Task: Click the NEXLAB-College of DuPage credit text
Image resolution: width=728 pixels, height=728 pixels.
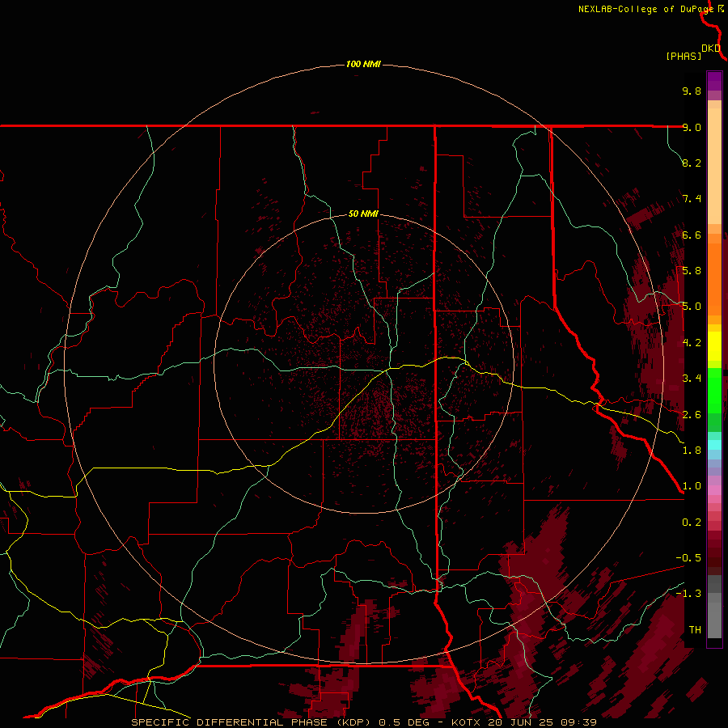Action: pyautogui.click(x=647, y=9)
